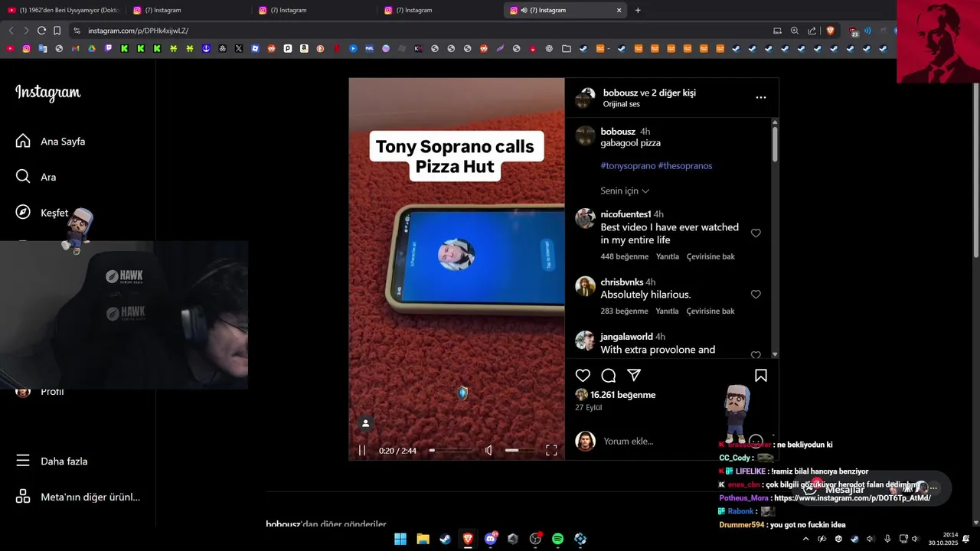Image resolution: width=980 pixels, height=551 pixels.
Task: Open instagram link in Potheus_Mora chat message
Action: (x=852, y=498)
